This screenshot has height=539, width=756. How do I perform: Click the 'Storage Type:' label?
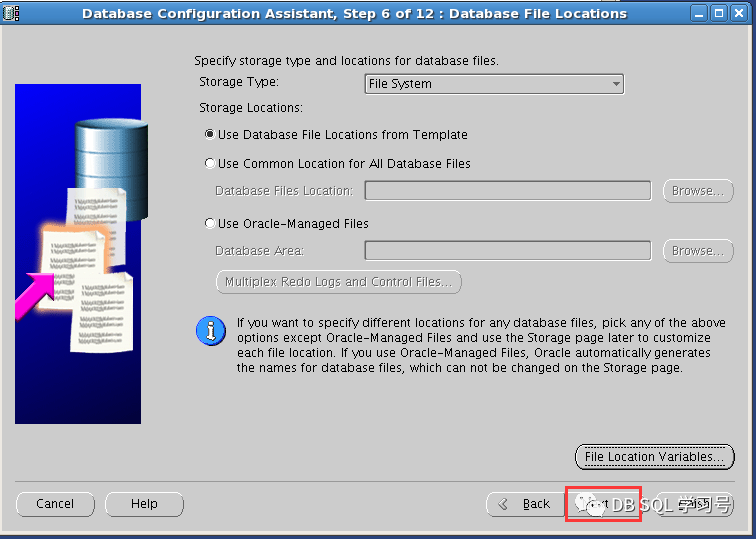[x=239, y=82]
